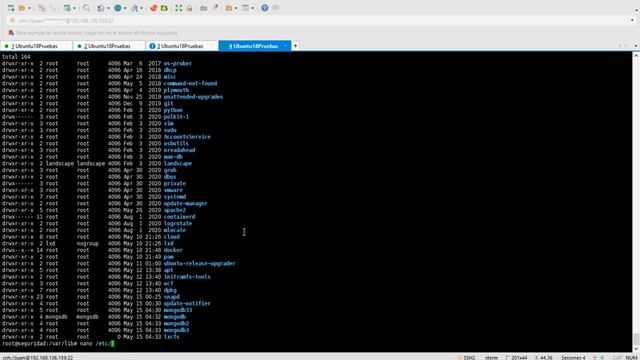Click the key agent toolbar icon

pos(215,8)
